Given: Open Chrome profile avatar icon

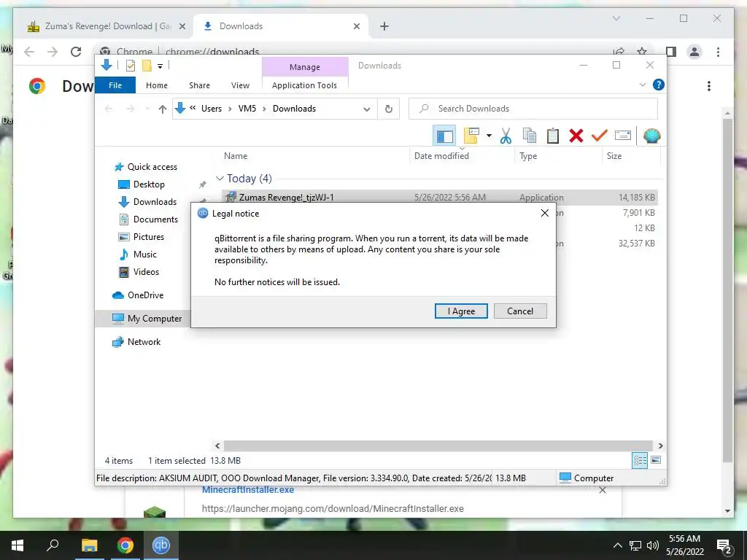Looking at the screenshot, I should (x=694, y=52).
